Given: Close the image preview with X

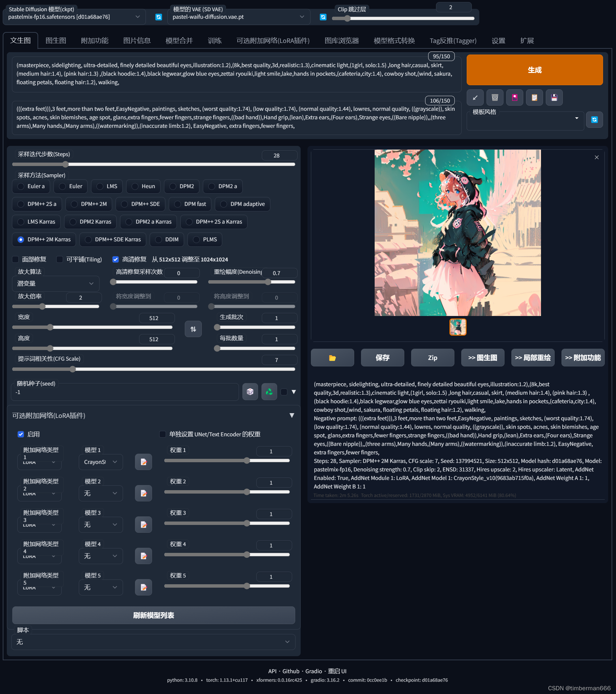Looking at the screenshot, I should pos(597,157).
